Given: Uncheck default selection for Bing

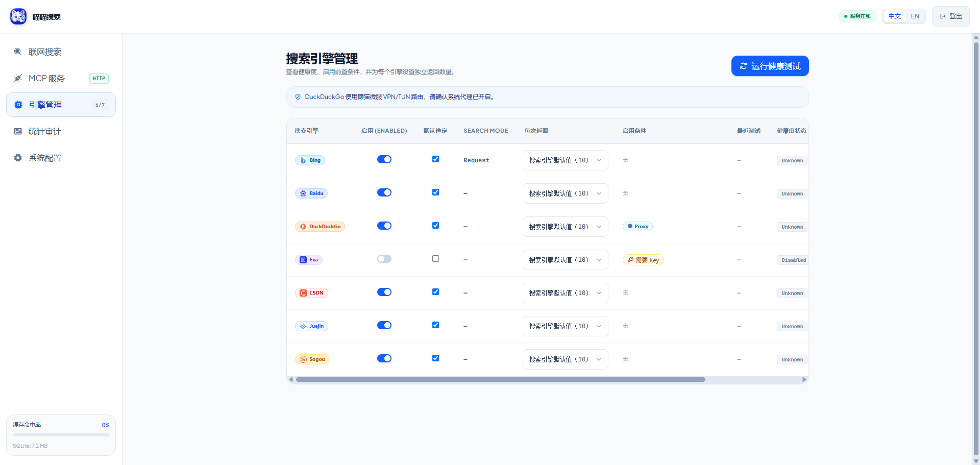Looking at the screenshot, I should 435,159.
